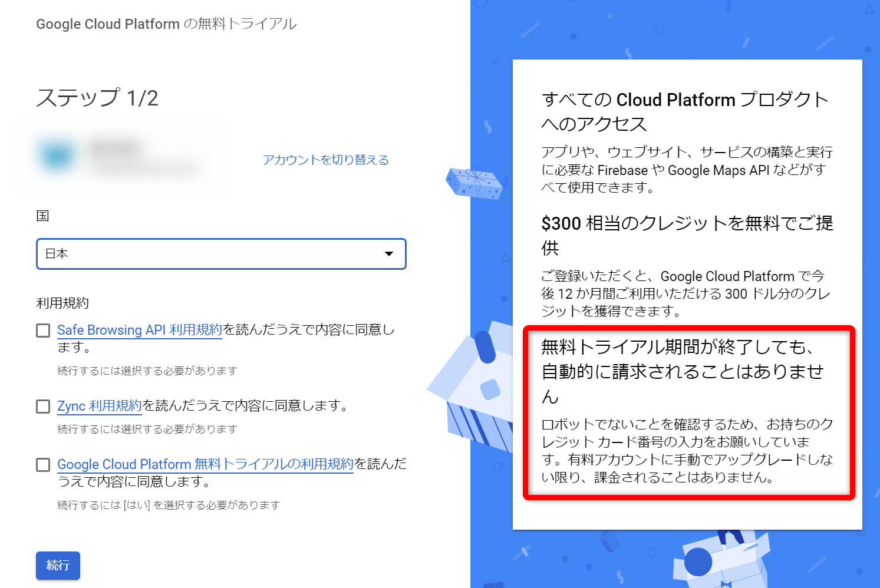The height and width of the screenshot is (588, 880).
Task: Click the 国 field label
Action: pyautogui.click(x=42, y=216)
